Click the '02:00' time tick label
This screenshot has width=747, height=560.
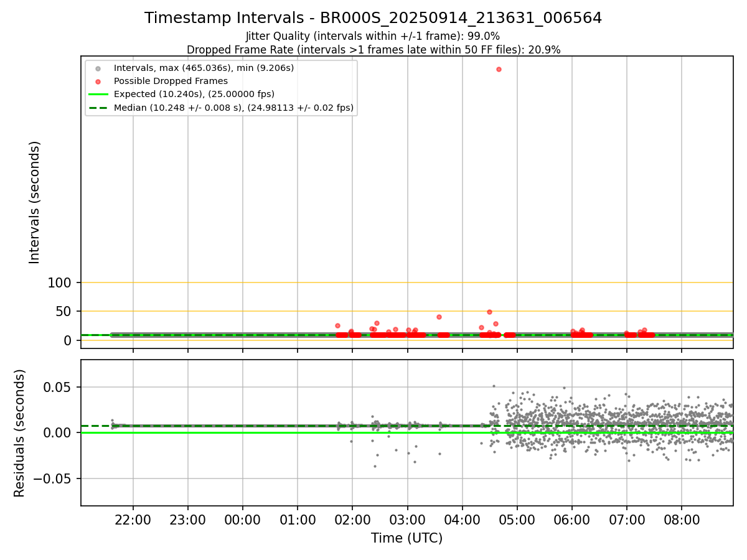tap(352, 520)
